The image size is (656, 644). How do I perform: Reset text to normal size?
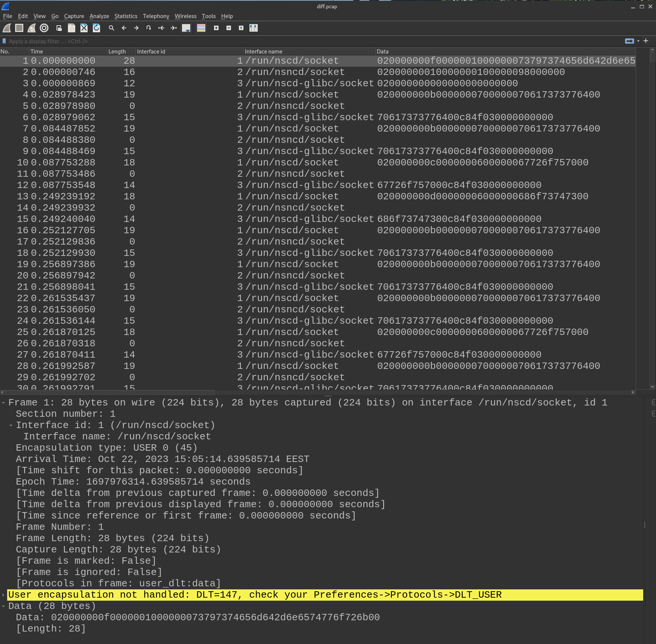241,28
